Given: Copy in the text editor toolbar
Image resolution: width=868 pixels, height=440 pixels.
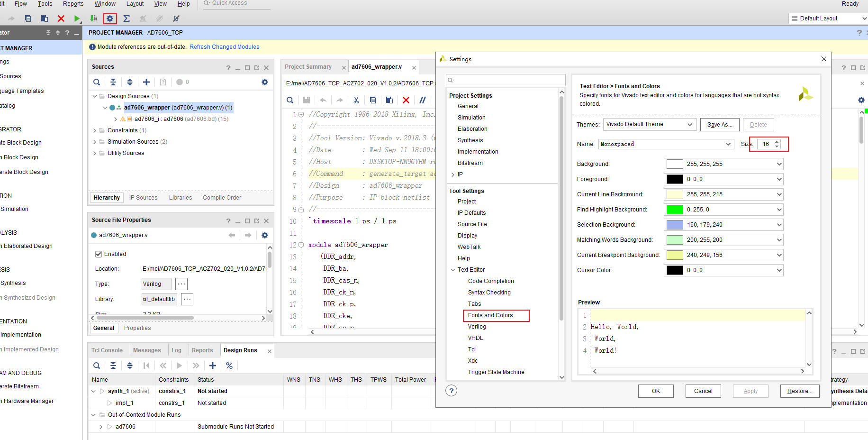Looking at the screenshot, I should 373,100.
